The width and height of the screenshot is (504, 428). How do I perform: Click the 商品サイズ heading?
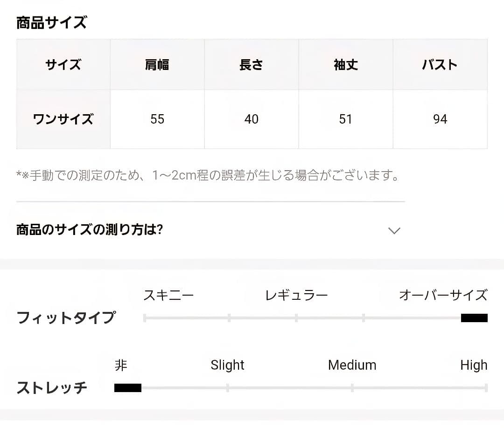click(x=51, y=22)
